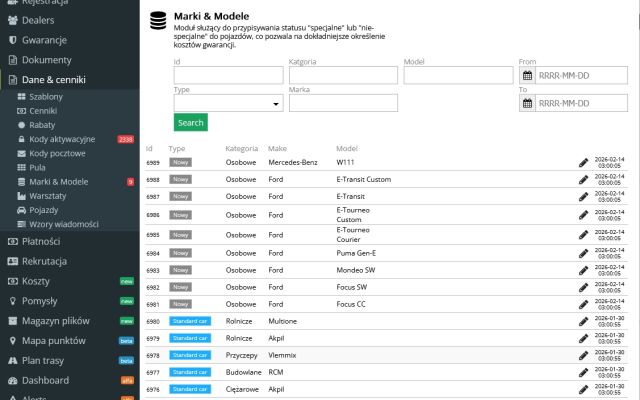Viewport: 640px width, 400px height.
Task: Click the pencil edit icon for Mercedes-Benz W111
Action: pos(583,162)
